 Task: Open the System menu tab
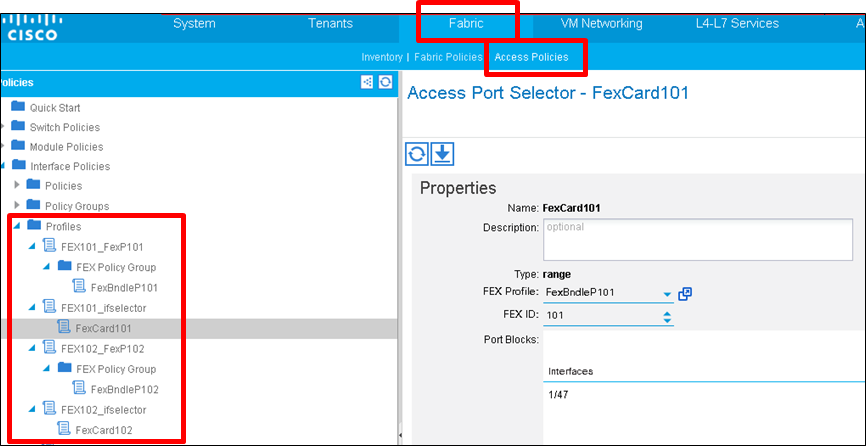pos(194,24)
